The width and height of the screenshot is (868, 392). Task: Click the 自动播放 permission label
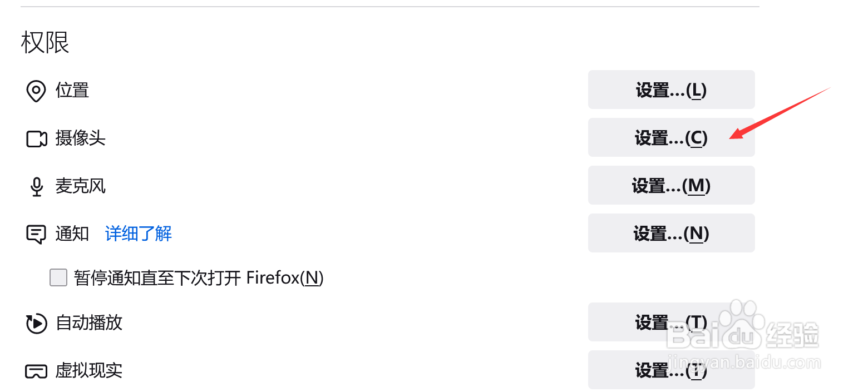click(x=89, y=322)
